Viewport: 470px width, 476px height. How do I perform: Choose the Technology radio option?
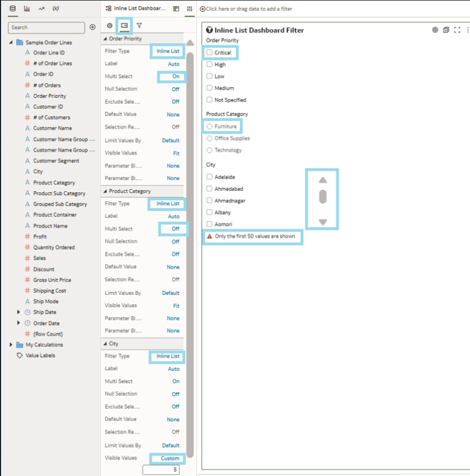point(209,150)
